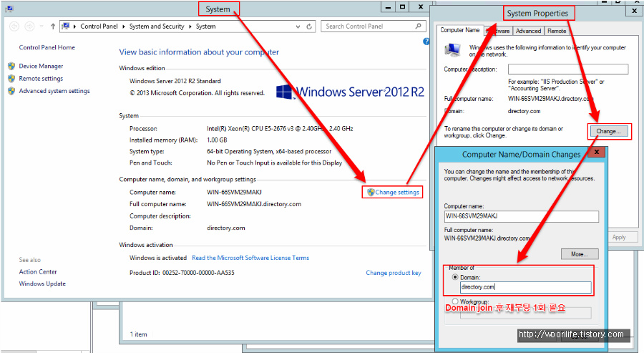Screen dimensions: 644x353
Task: Click the search magnifier icon in Control Panel
Action: [418, 26]
